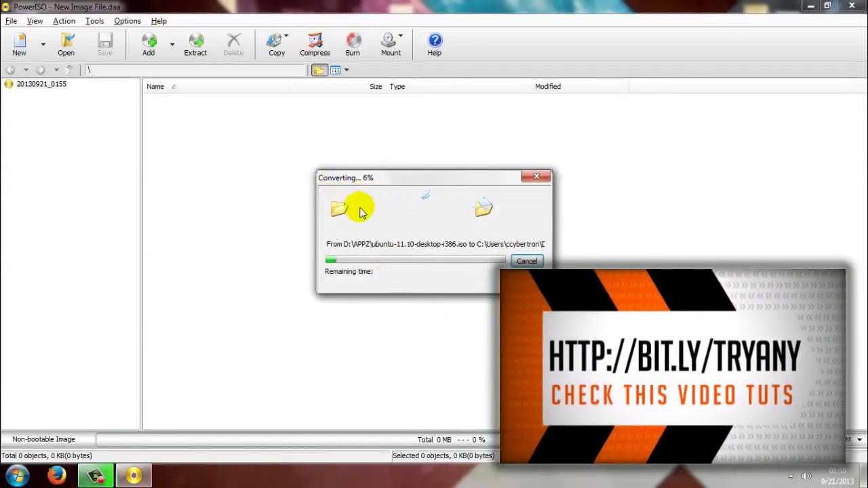
Task: Sort by the Modified column header
Action: [x=548, y=86]
